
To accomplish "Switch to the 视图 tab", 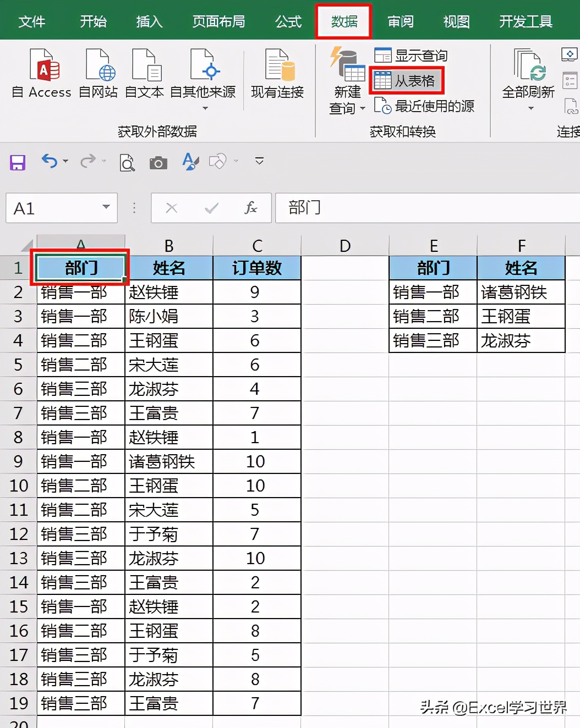I will click(x=457, y=21).
